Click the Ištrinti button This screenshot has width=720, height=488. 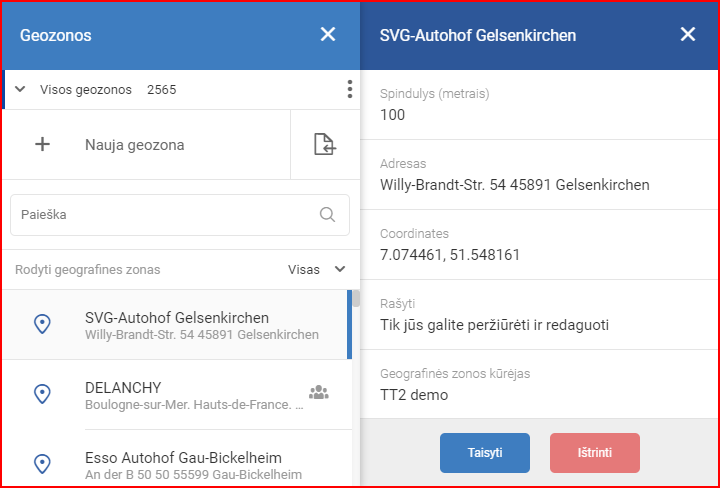click(595, 453)
